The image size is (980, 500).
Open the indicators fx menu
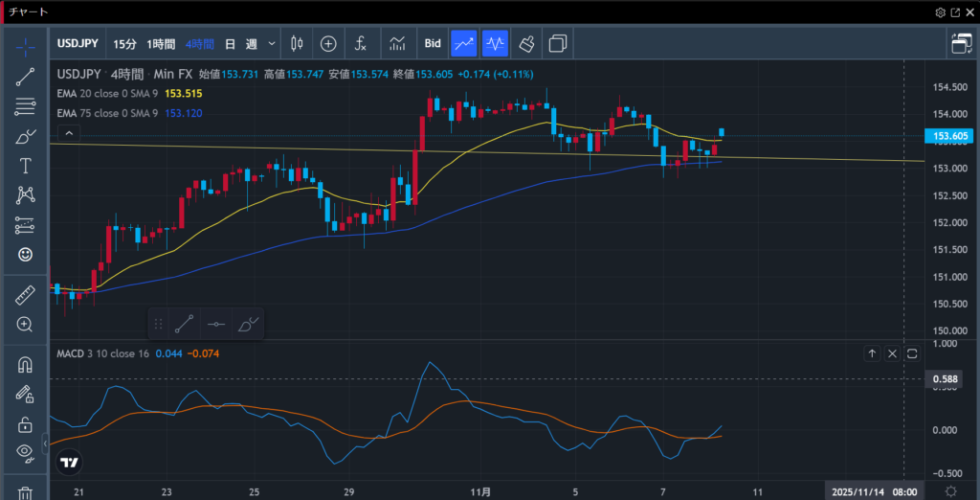click(x=361, y=43)
